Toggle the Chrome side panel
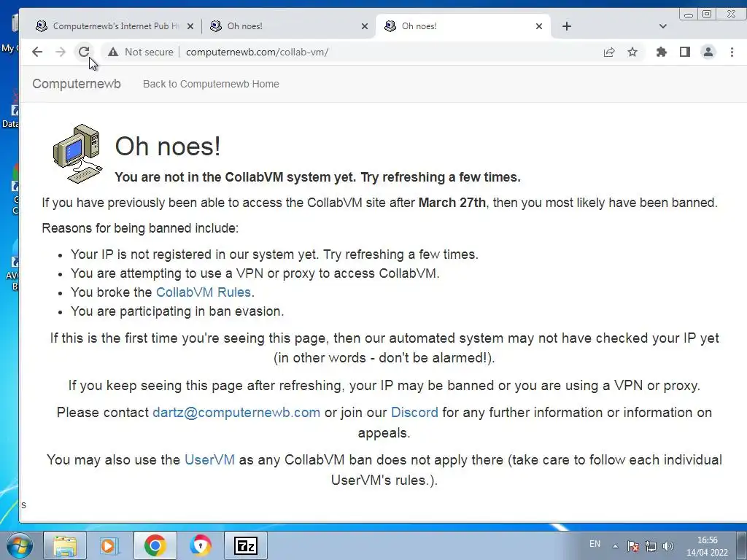 [684, 52]
